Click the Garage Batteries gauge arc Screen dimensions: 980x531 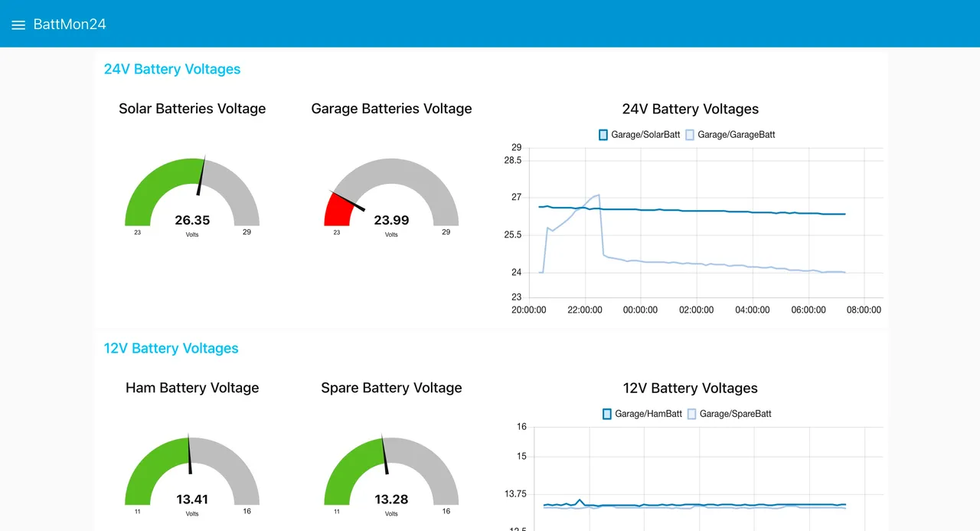(x=391, y=192)
